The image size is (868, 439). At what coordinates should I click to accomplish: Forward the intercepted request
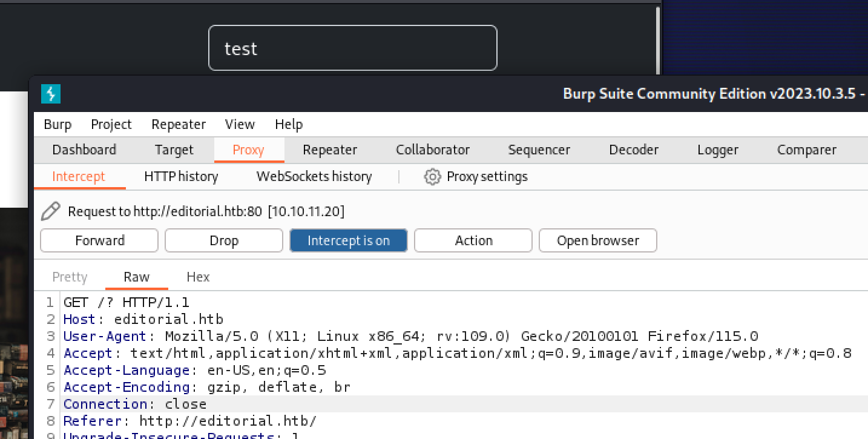[99, 240]
